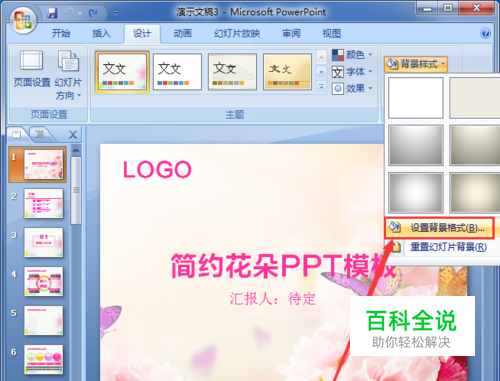Open the 字体 theme fonts dropdown
This screenshot has width=500, height=381.
tap(352, 72)
